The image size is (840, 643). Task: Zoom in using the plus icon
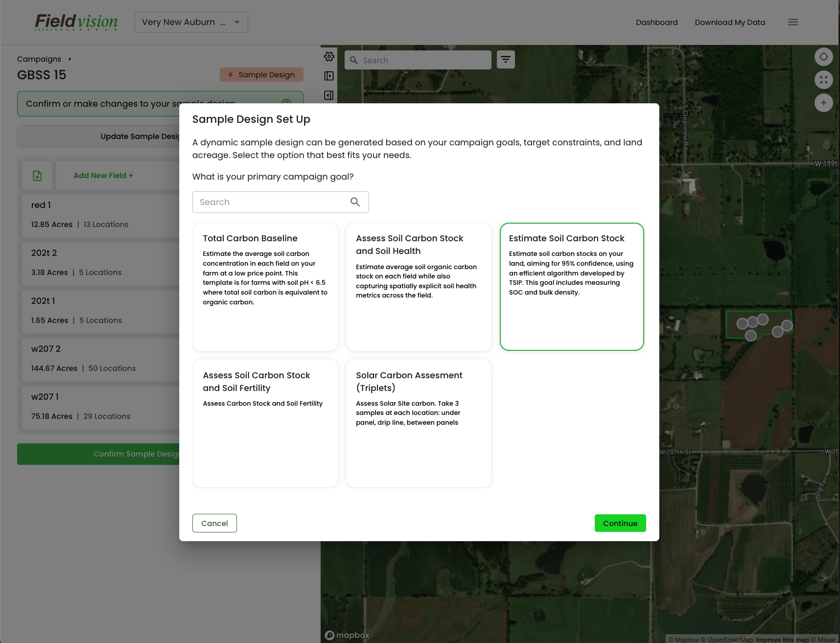tap(824, 103)
